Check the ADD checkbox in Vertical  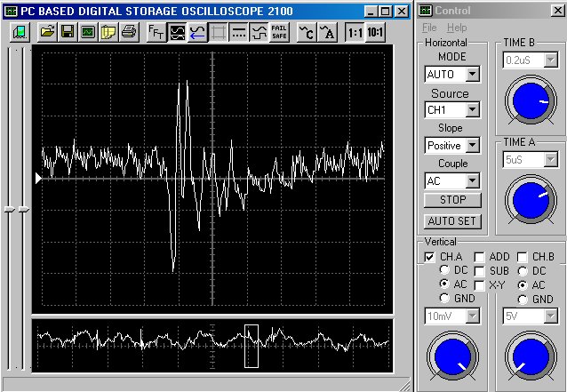pyautogui.click(x=479, y=257)
